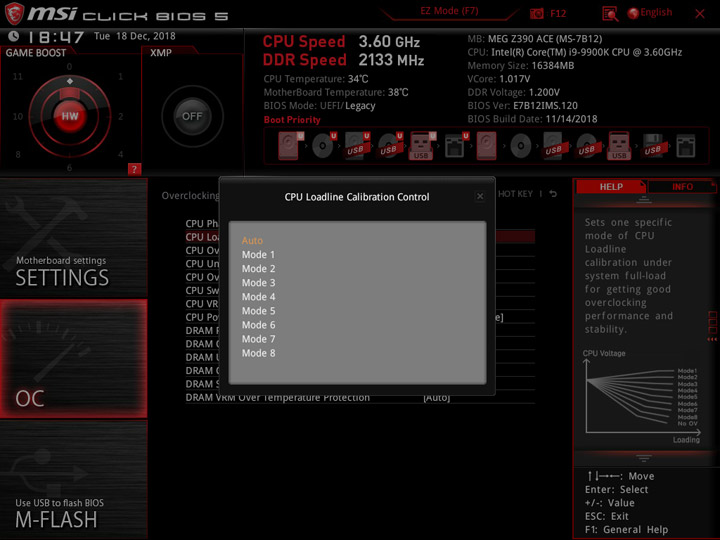This screenshot has height=540, width=720.
Task: Click the CPU Voltage loadline graph in help
Action: tap(641, 398)
